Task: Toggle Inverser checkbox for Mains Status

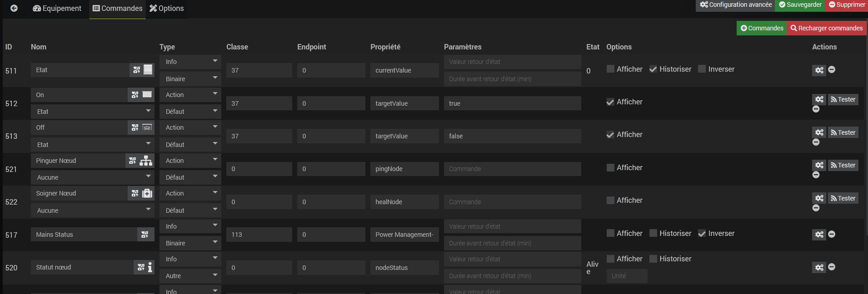Action: click(x=702, y=233)
